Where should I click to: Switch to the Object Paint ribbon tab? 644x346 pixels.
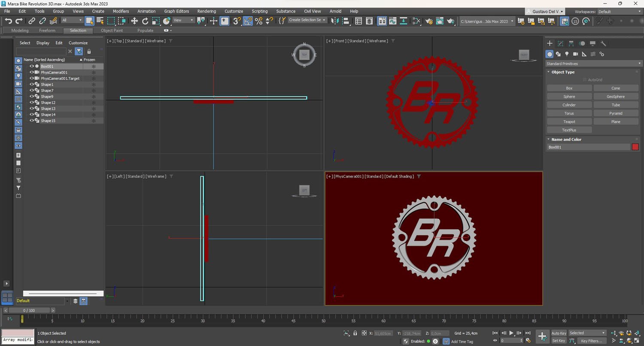coord(112,30)
